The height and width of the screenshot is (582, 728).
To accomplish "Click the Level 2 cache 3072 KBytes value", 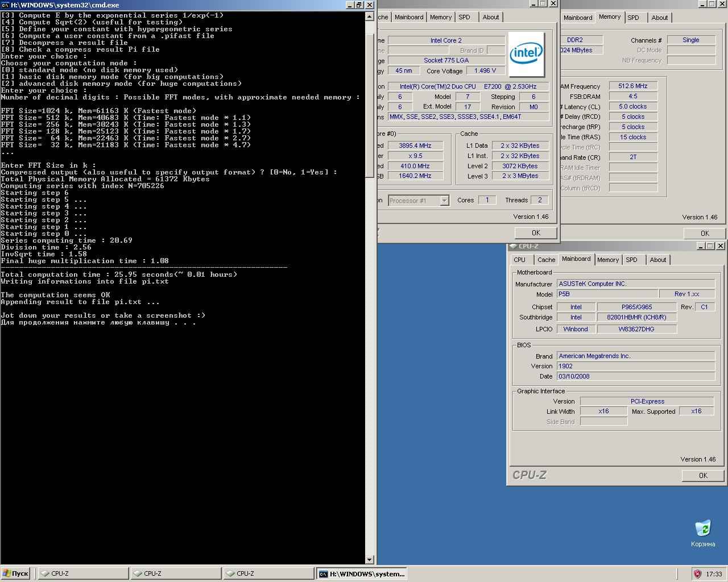I will (x=520, y=166).
